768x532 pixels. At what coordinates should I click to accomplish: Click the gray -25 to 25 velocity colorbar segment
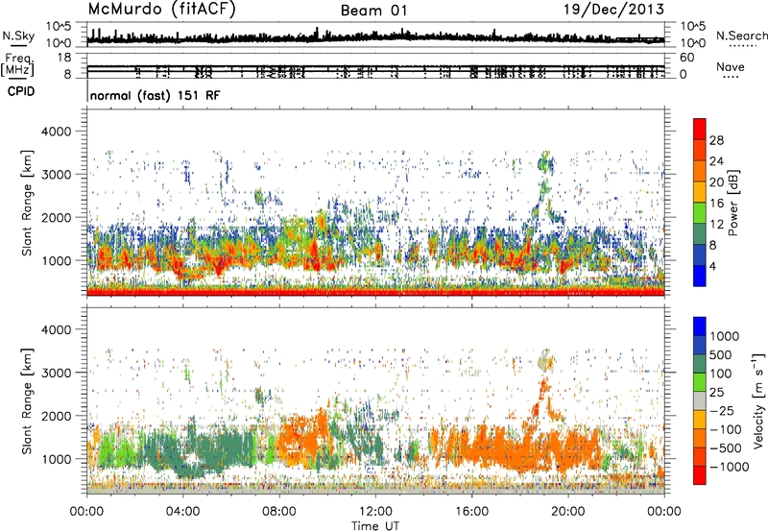click(700, 400)
